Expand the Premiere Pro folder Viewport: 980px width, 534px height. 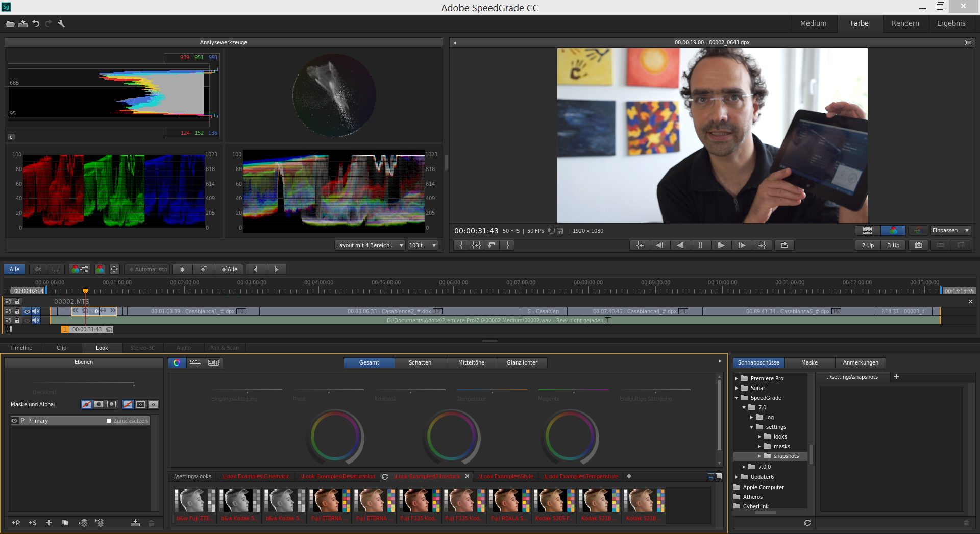tap(737, 378)
